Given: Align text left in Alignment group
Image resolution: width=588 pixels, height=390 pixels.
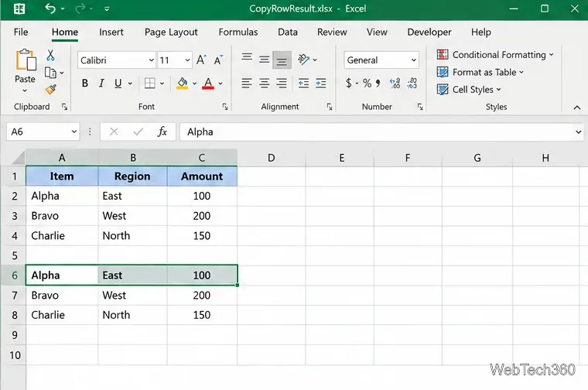Looking at the screenshot, I should coord(247,83).
